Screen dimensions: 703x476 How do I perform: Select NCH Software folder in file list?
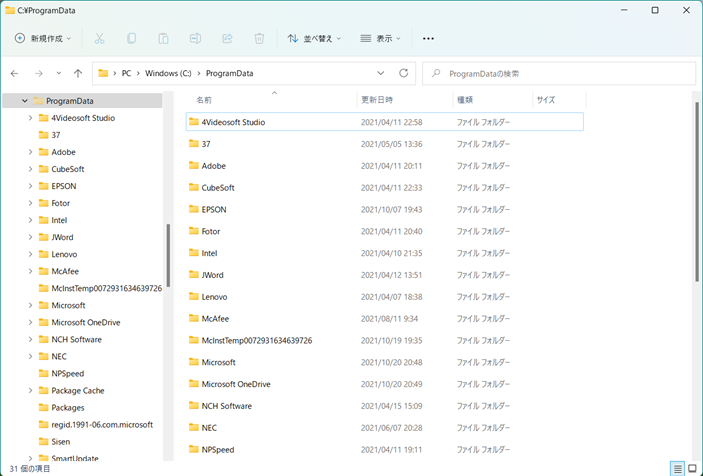pyautogui.click(x=226, y=406)
